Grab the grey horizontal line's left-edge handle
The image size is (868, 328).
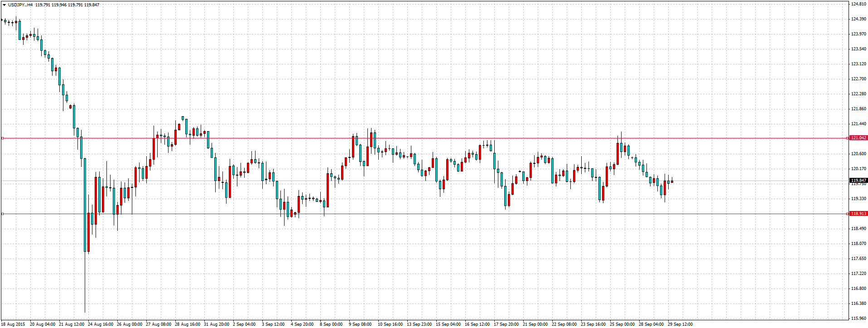pyautogui.click(x=2, y=214)
